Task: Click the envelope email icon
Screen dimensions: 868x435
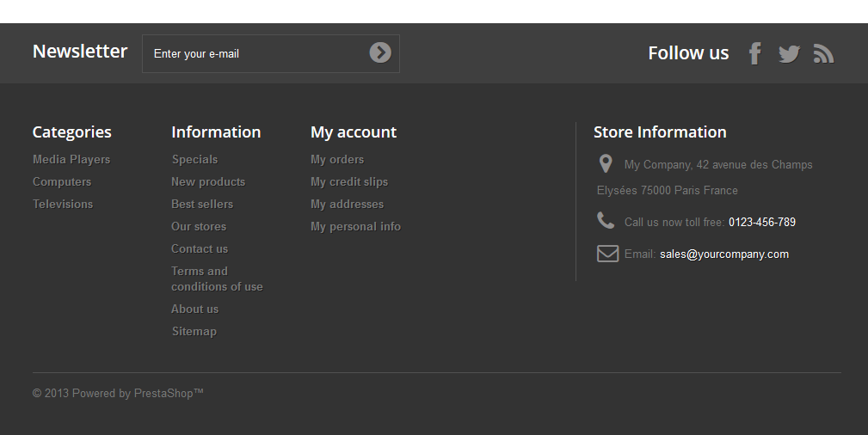Action: click(x=607, y=254)
